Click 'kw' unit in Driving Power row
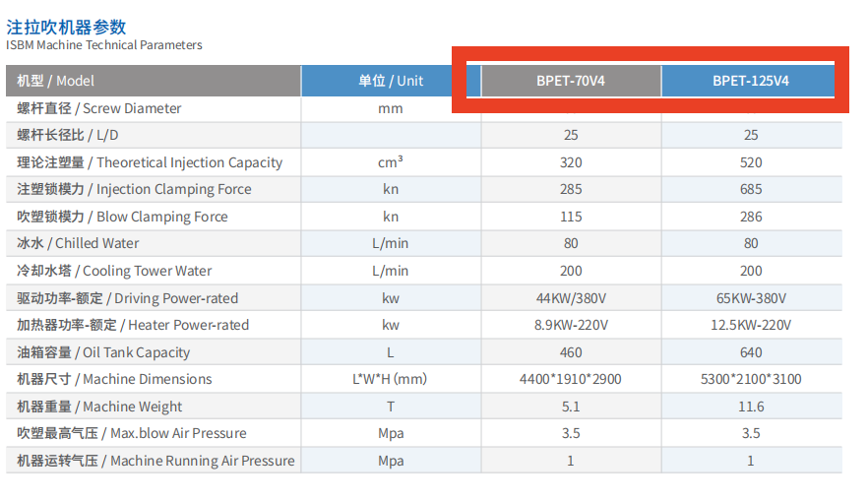Viewport: 868px width, 502px height. click(x=391, y=299)
